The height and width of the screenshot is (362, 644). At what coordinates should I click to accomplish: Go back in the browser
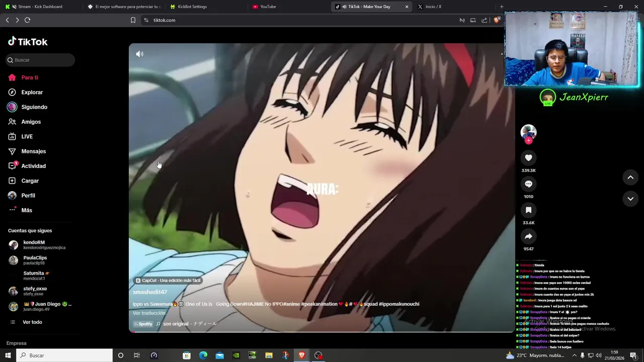(7, 20)
